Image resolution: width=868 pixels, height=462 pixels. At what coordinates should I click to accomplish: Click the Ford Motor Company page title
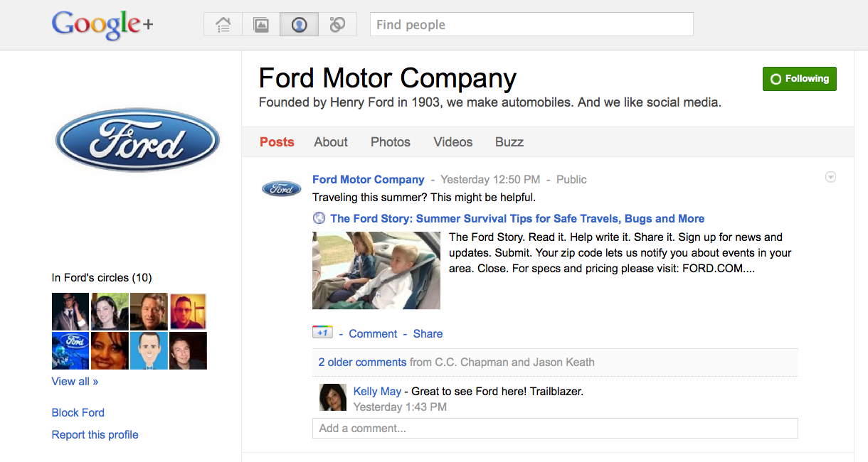point(388,78)
